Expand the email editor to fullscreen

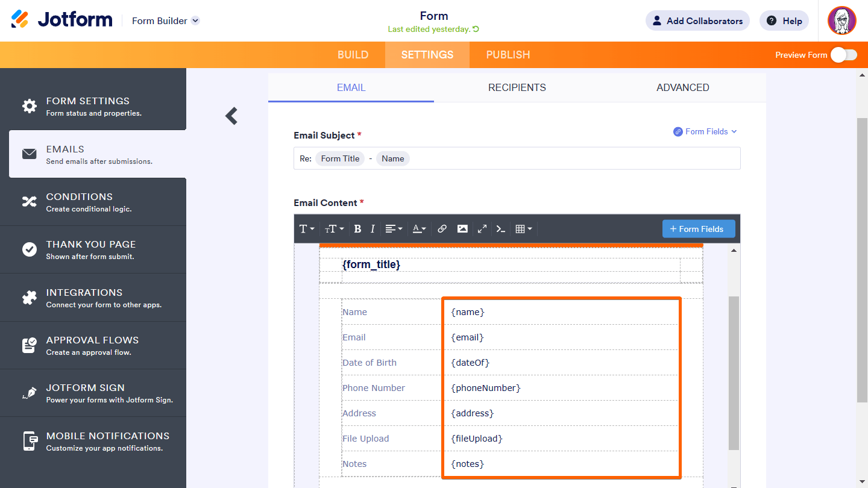482,229
